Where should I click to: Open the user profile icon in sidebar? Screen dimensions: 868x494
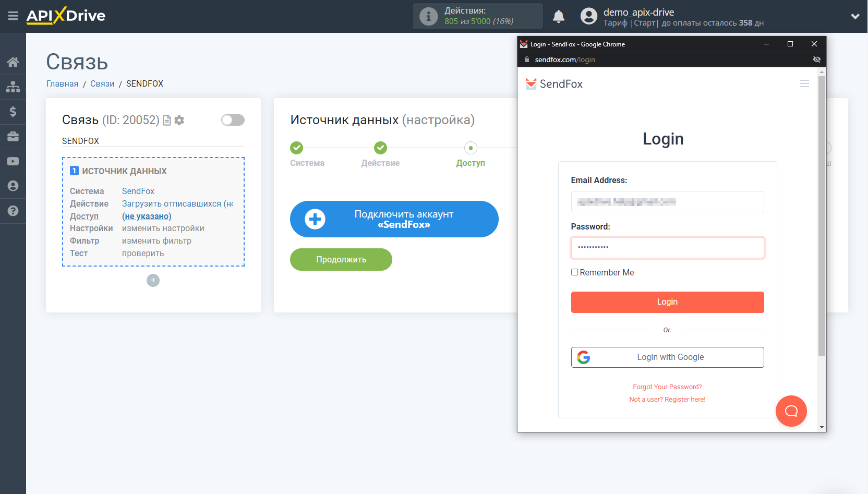[x=13, y=186]
